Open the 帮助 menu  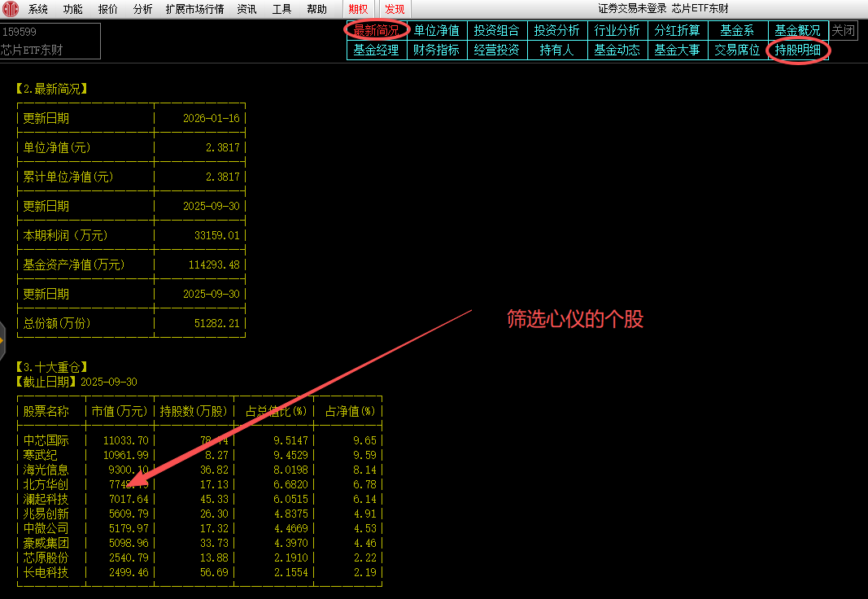(x=316, y=9)
